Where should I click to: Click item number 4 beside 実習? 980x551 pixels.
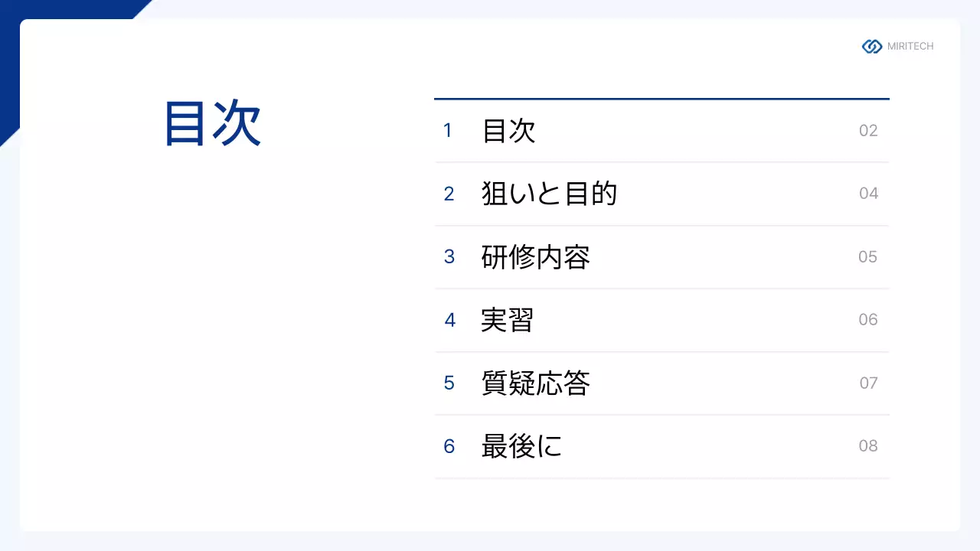coord(449,321)
